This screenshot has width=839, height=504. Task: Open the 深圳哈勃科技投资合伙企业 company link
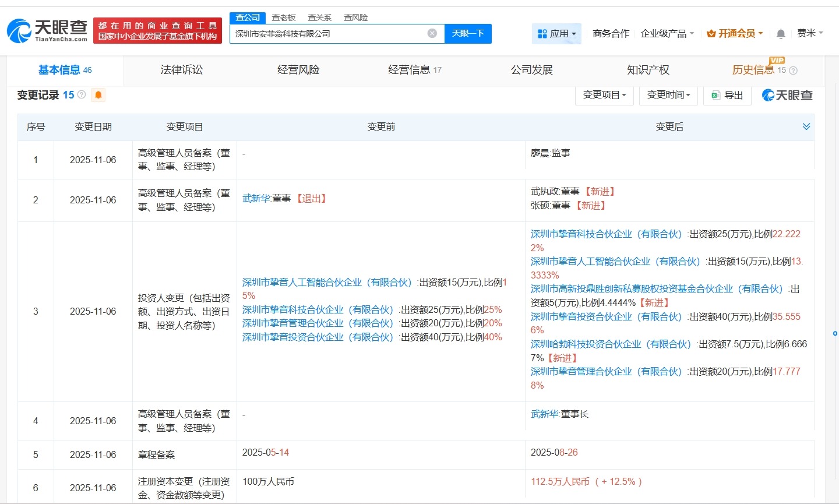[x=605, y=344]
